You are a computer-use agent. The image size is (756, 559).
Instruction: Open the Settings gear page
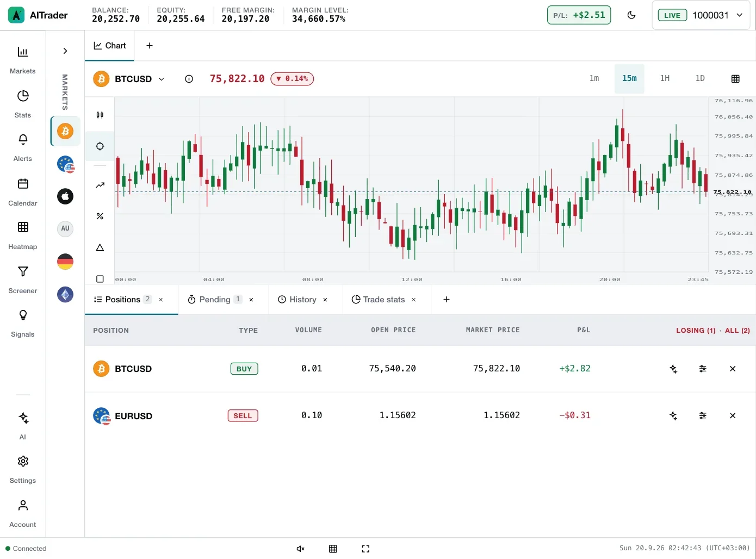tap(23, 469)
